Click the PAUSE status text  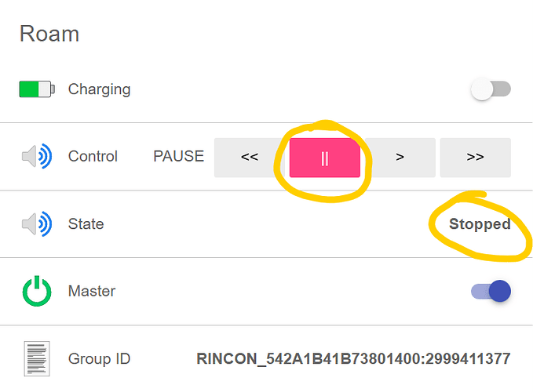coord(178,157)
